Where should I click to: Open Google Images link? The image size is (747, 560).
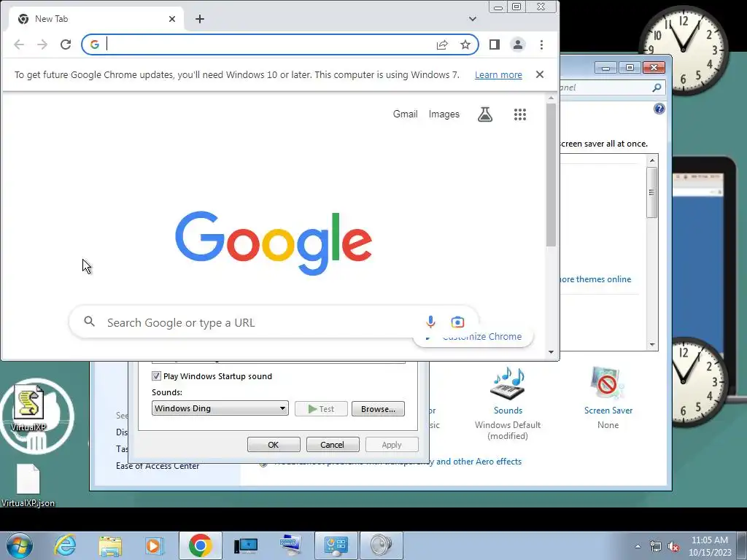pos(444,114)
